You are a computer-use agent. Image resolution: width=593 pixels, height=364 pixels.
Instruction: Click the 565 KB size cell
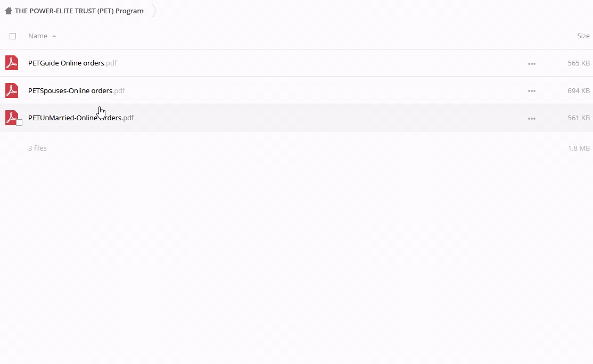(578, 63)
